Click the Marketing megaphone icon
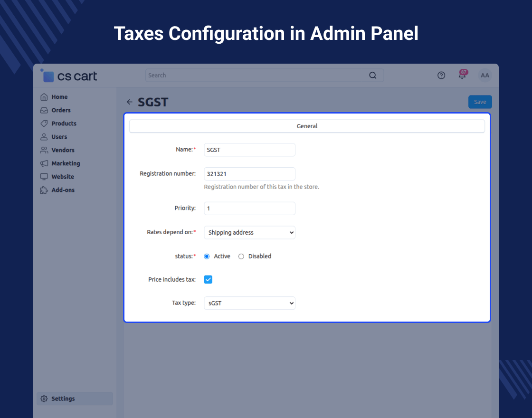Viewport: 532px width, 418px height. (44, 163)
